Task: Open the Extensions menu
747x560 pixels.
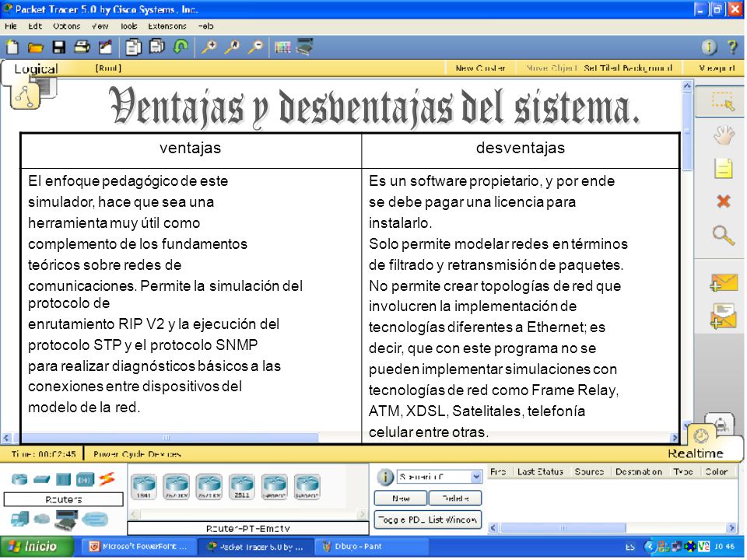Action: tap(167, 26)
